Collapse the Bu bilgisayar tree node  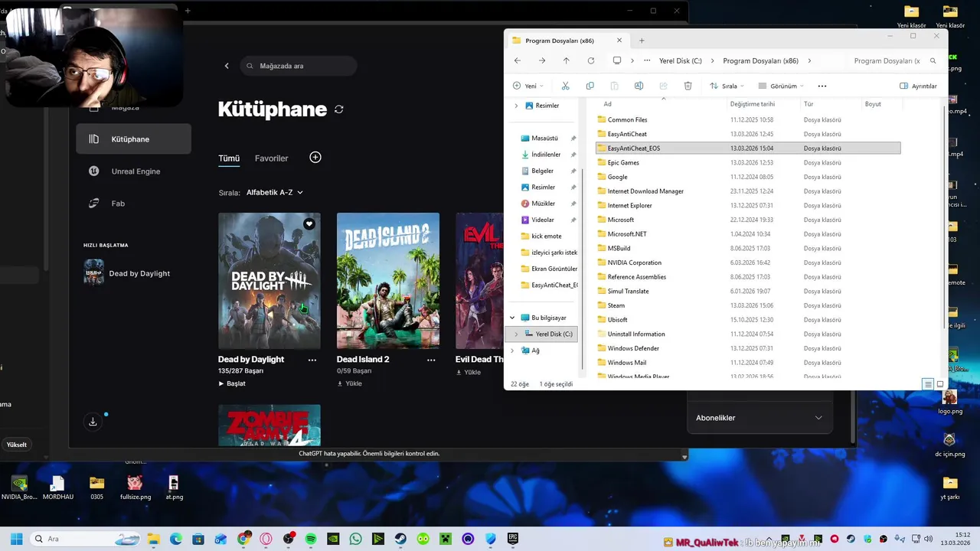512,318
